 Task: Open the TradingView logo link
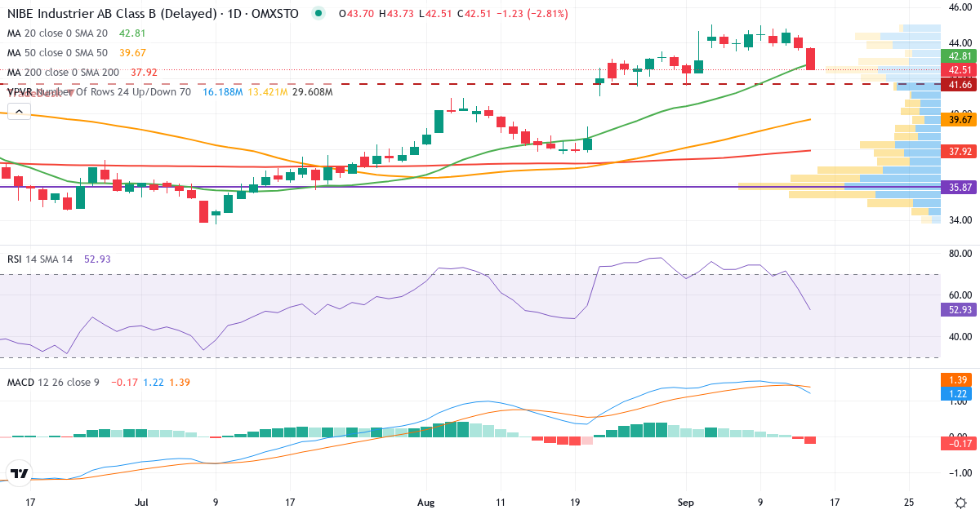click(20, 472)
